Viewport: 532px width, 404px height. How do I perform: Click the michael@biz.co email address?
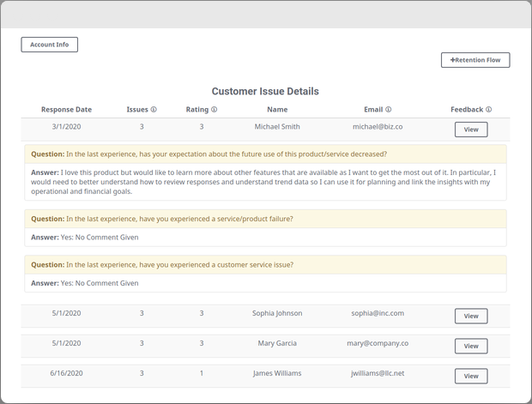378,127
